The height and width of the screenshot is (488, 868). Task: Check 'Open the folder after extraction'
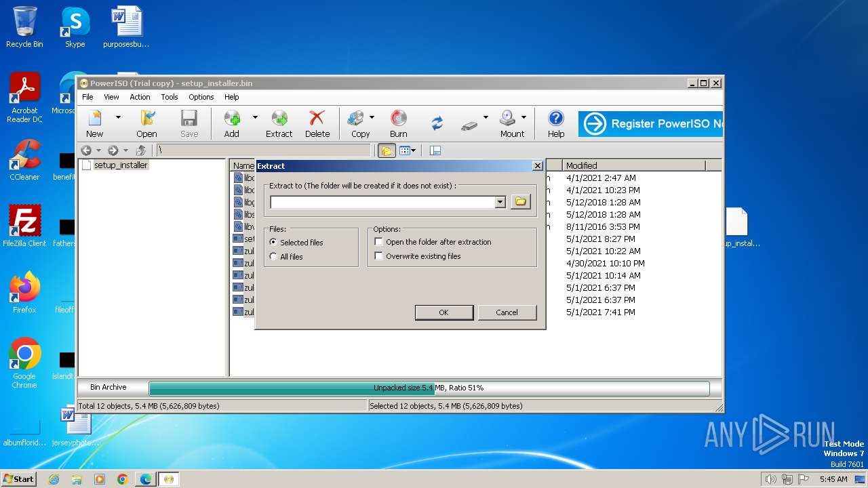pyautogui.click(x=378, y=241)
